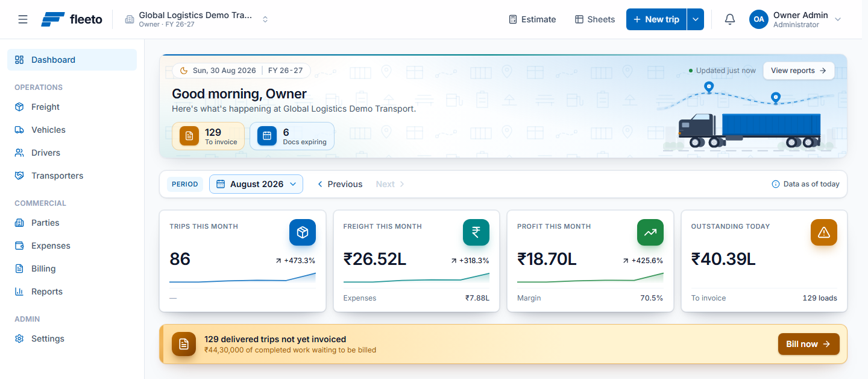
Task: Open Drivers in the sidebar
Action: point(72,153)
